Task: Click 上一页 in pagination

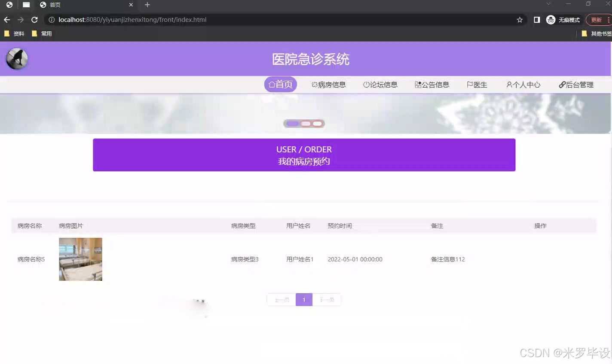Action: tap(281, 300)
